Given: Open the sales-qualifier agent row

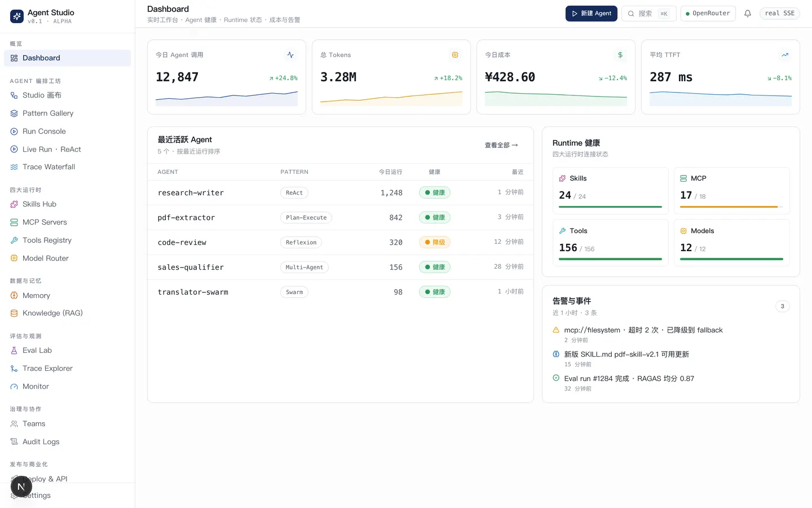Looking at the screenshot, I should 341,268.
